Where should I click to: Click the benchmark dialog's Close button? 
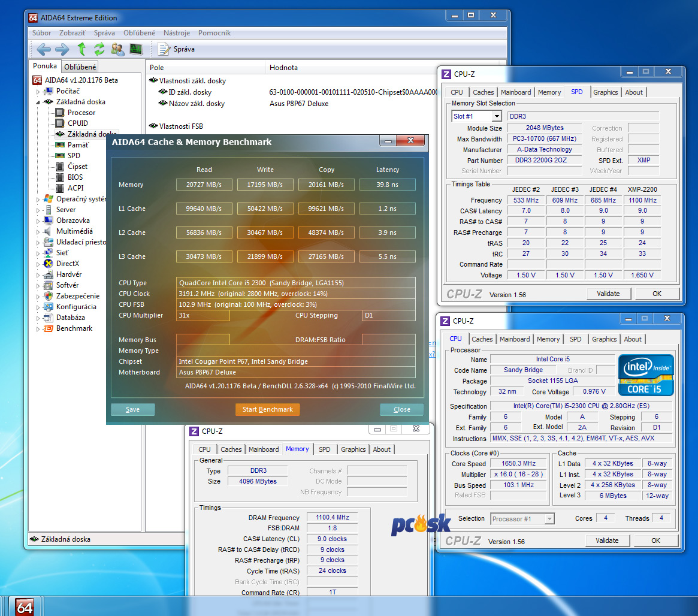[402, 409]
